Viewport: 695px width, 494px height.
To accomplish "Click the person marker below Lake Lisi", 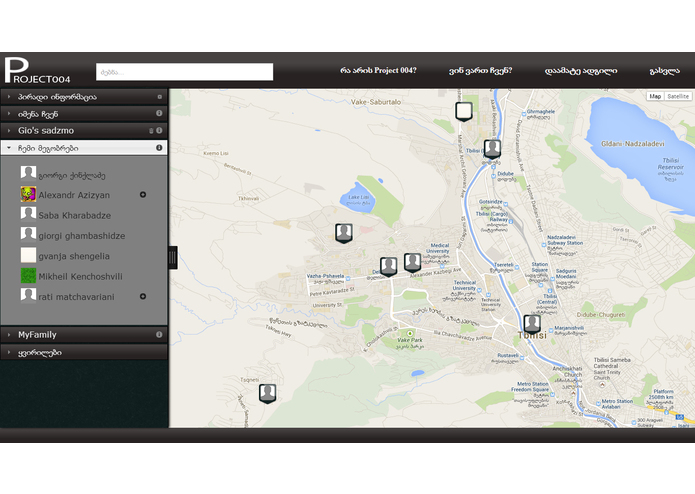I will click(x=344, y=233).
